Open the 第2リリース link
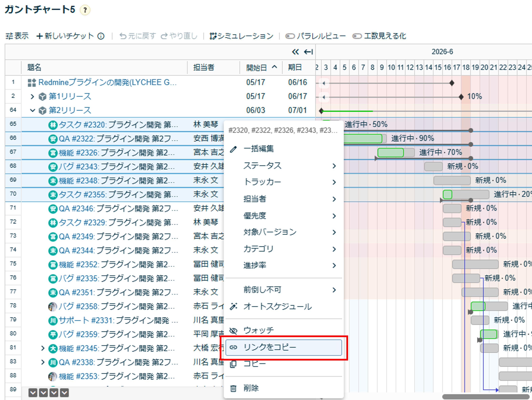532x400 pixels. [x=70, y=111]
